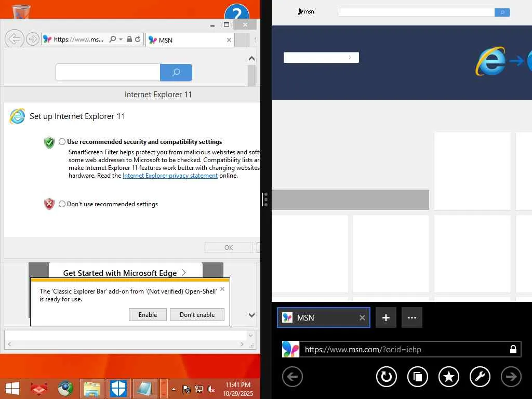Viewport: 532px width, 399px height.
Task: Open File Explorer from the taskbar
Action: click(91, 389)
